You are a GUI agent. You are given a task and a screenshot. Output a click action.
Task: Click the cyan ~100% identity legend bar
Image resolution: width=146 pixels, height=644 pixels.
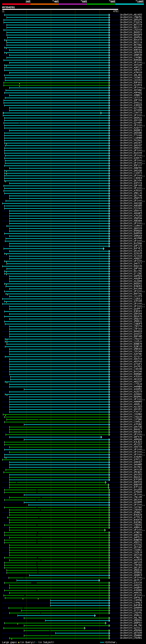tap(130, 4)
